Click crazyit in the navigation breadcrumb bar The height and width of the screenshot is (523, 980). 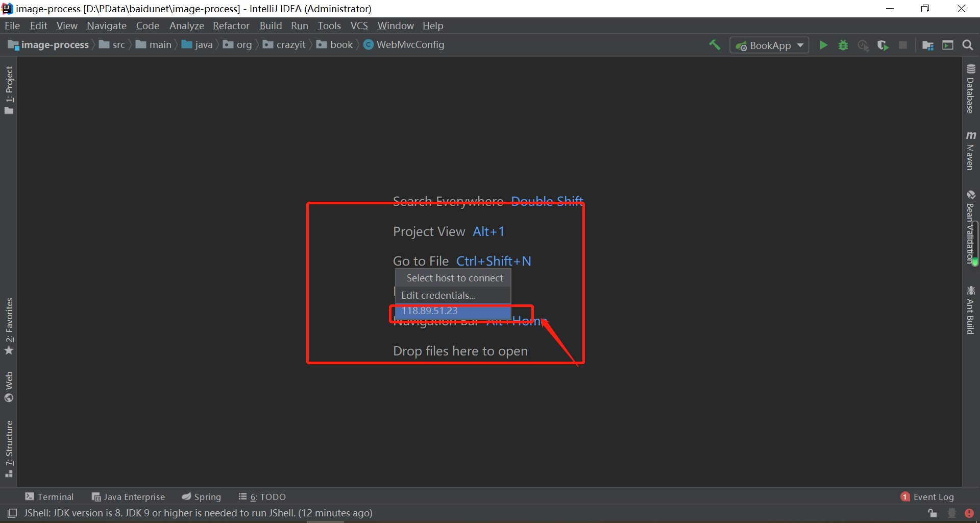tap(290, 44)
